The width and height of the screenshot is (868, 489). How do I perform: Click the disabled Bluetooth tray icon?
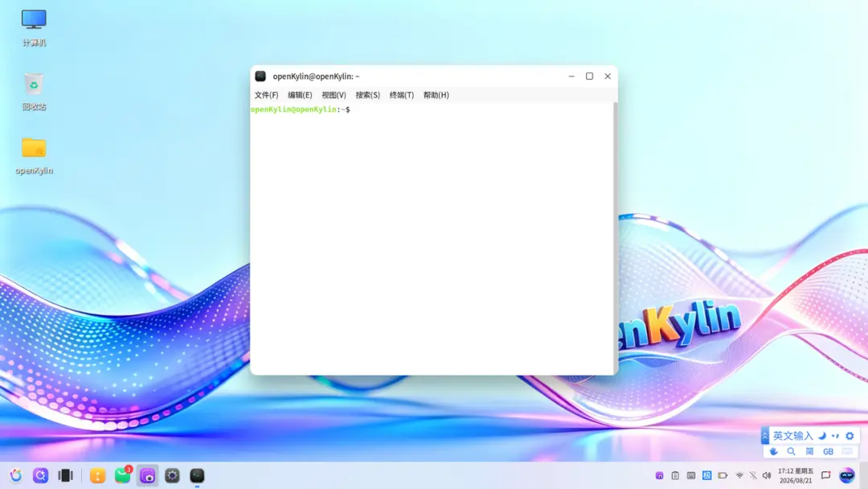click(753, 475)
